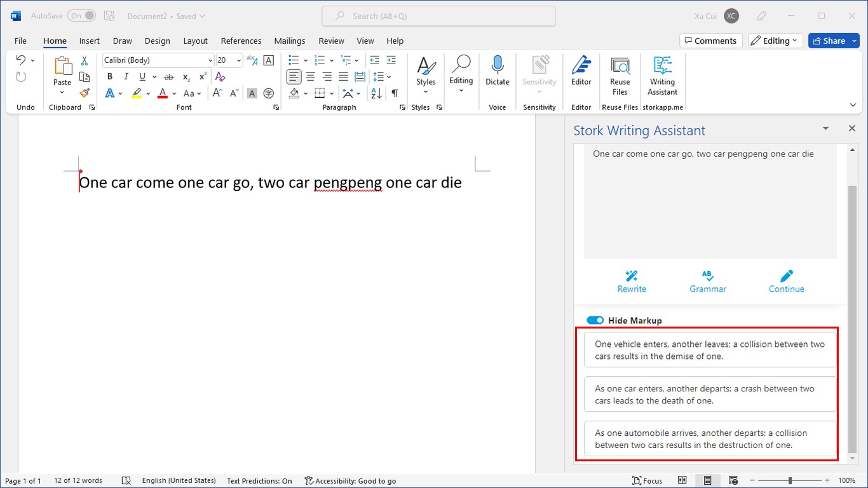Toggle Bold formatting
Viewport: 868px width, 488px height.
tap(110, 77)
